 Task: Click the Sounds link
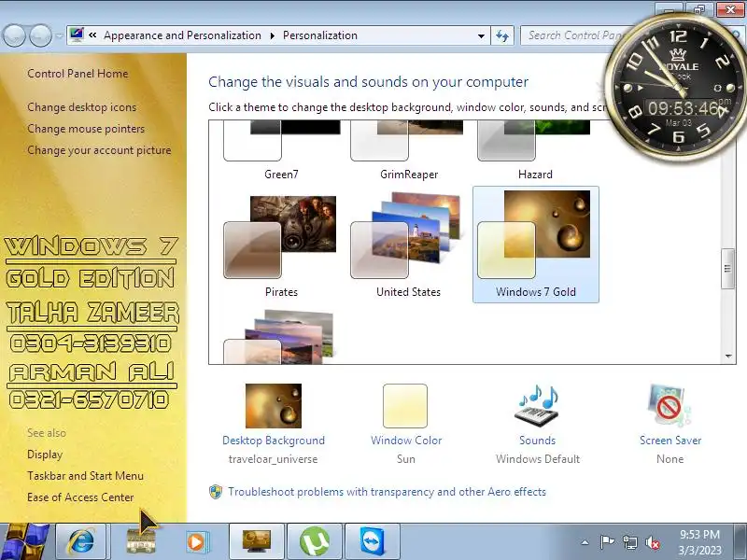538,441
